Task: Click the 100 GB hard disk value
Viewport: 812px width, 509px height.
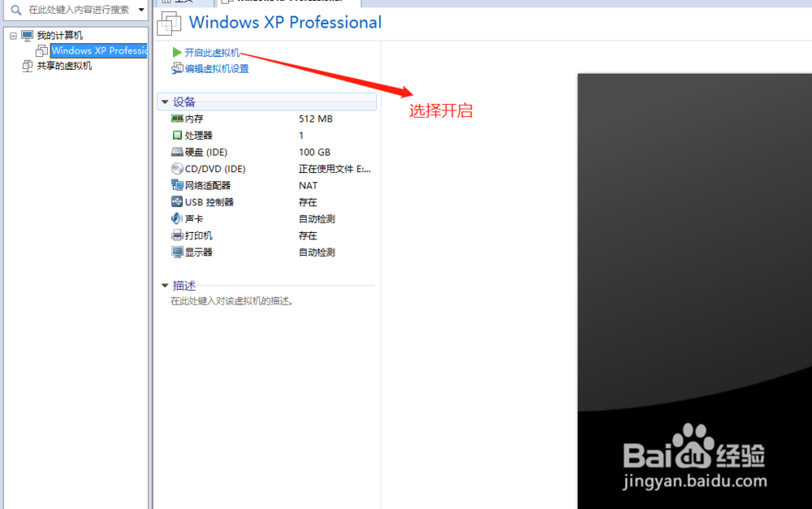Action: [x=314, y=153]
